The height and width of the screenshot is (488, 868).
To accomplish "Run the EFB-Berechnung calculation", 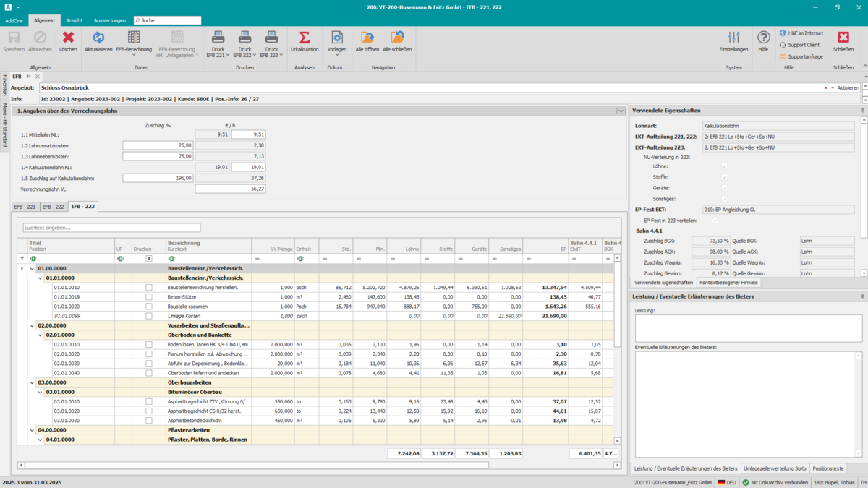I will point(134,38).
